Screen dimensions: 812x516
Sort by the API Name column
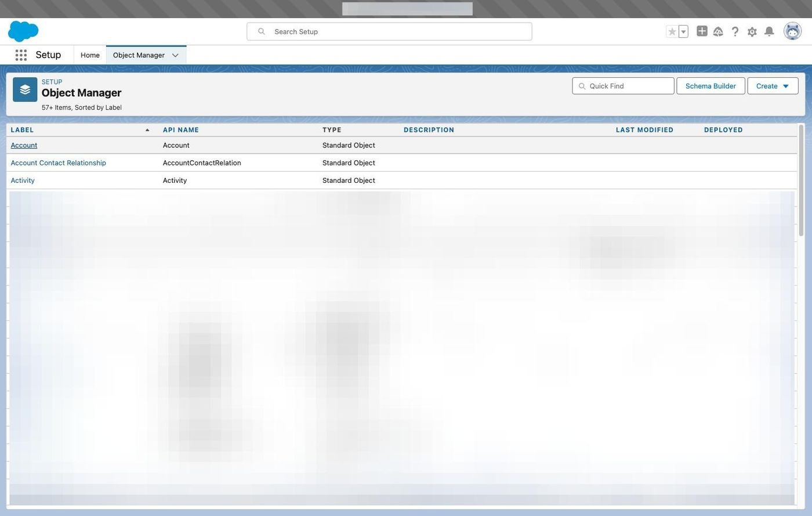click(181, 130)
